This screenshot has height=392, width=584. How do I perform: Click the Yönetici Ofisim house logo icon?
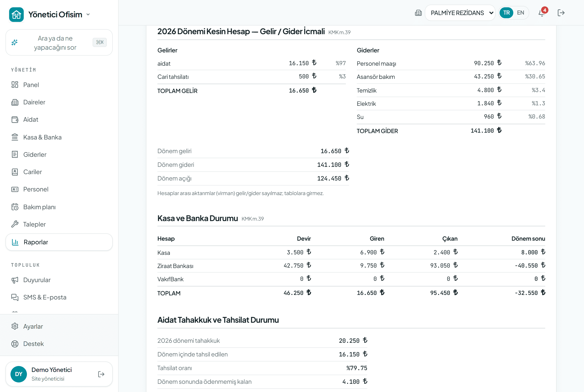coord(16,15)
